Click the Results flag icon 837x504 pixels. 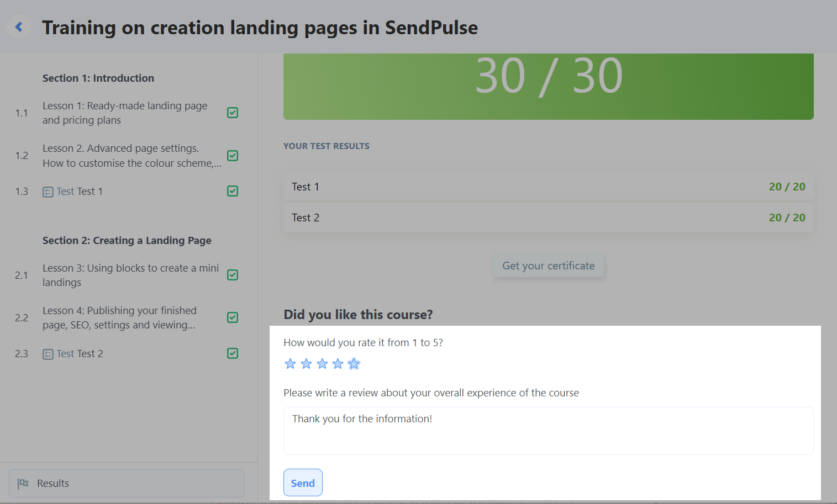click(x=23, y=484)
